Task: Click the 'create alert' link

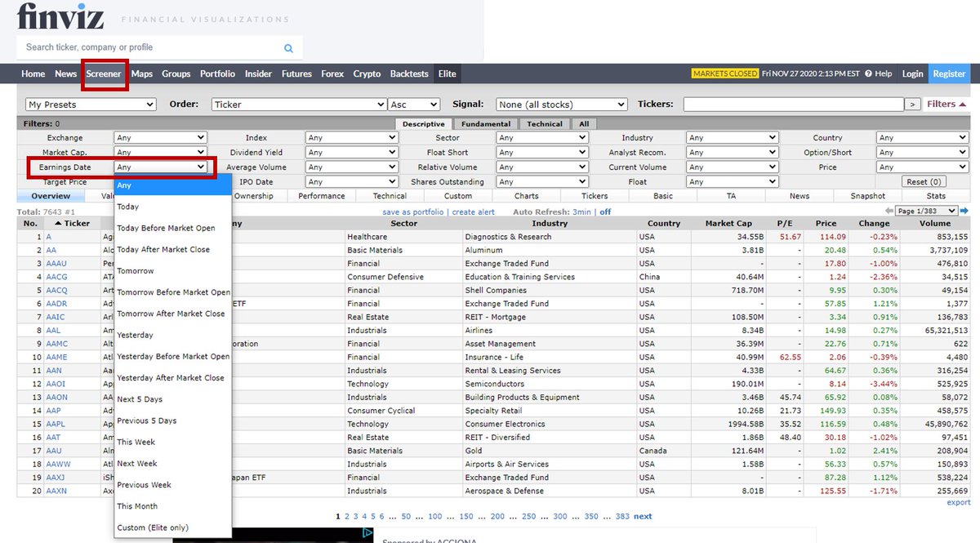Action: 474,211
